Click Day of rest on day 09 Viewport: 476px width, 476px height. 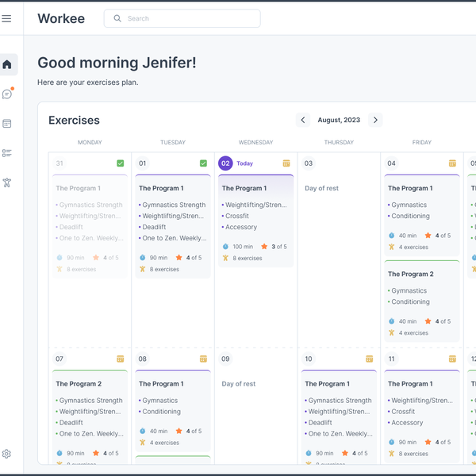coord(239,384)
